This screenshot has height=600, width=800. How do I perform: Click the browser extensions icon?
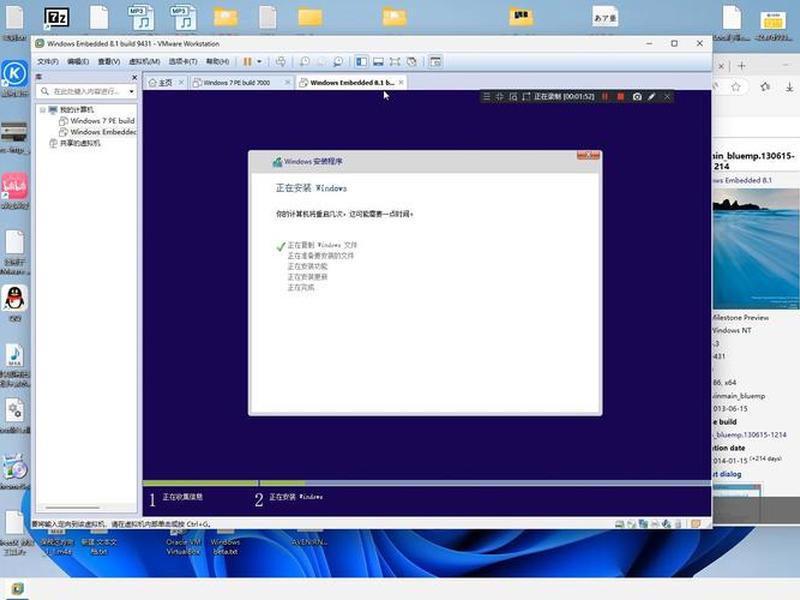765,87
